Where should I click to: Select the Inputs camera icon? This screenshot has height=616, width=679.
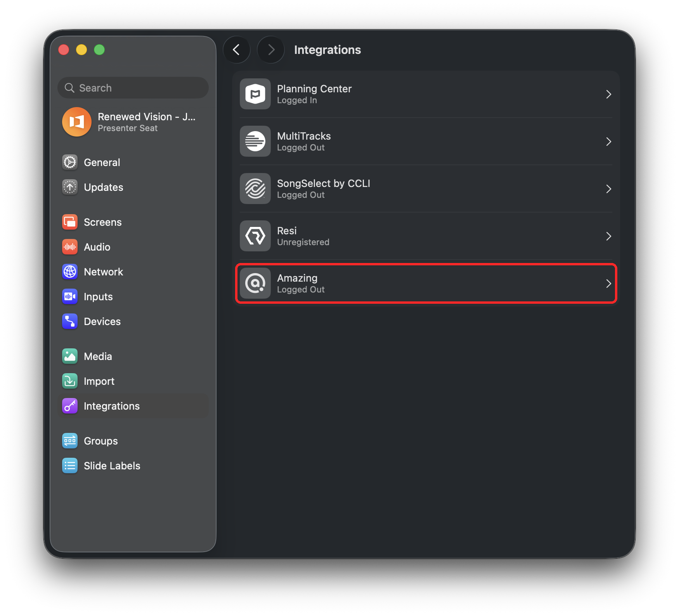(x=70, y=296)
